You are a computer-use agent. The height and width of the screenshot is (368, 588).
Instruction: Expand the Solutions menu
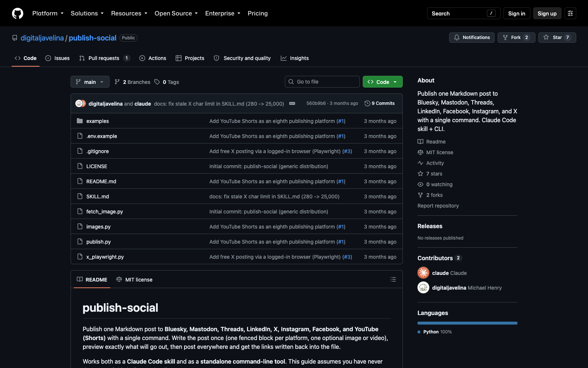(x=87, y=13)
